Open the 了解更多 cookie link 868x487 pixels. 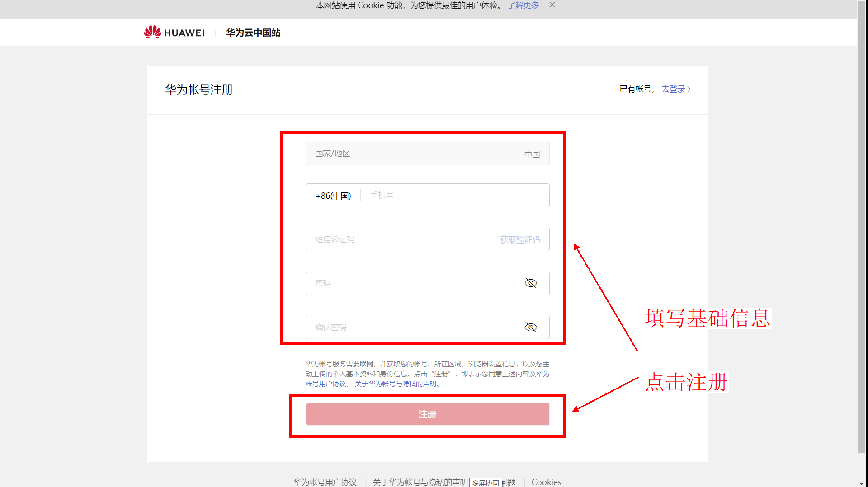[x=523, y=5]
